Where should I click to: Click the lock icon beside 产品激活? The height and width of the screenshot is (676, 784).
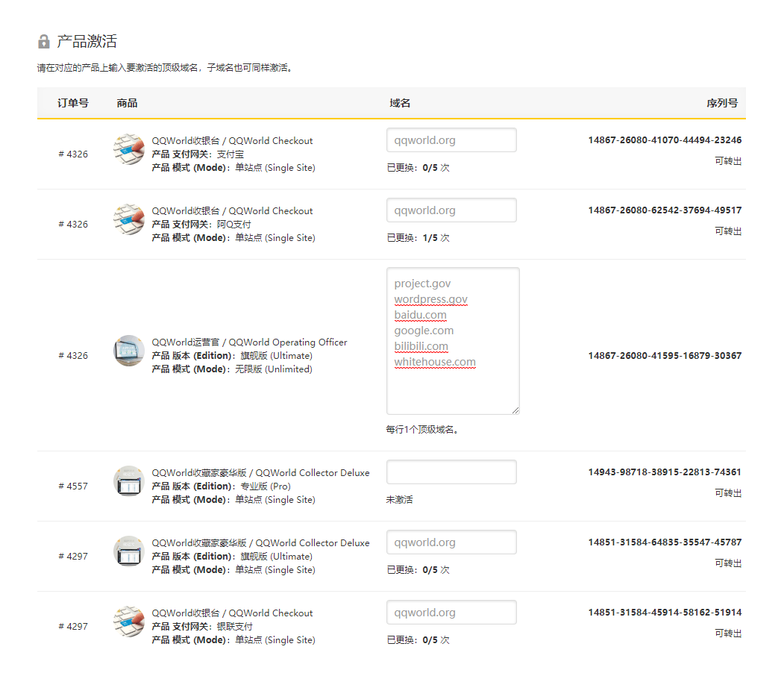[x=43, y=42]
